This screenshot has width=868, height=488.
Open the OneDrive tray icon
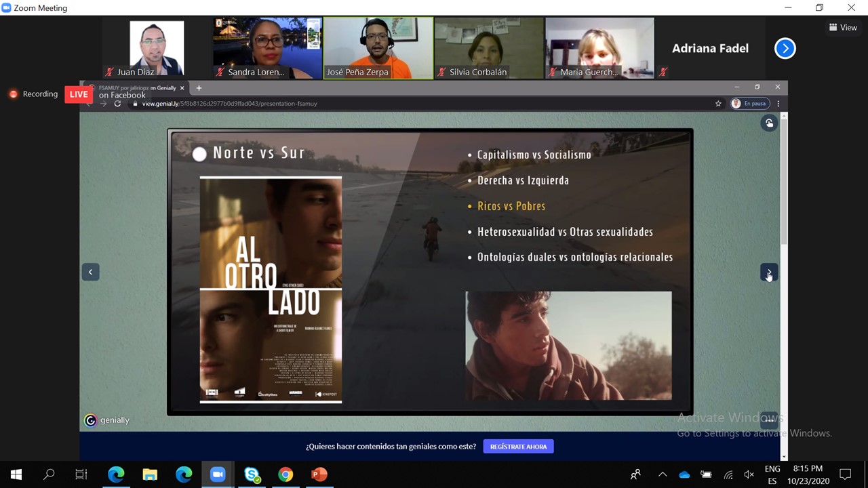684,474
